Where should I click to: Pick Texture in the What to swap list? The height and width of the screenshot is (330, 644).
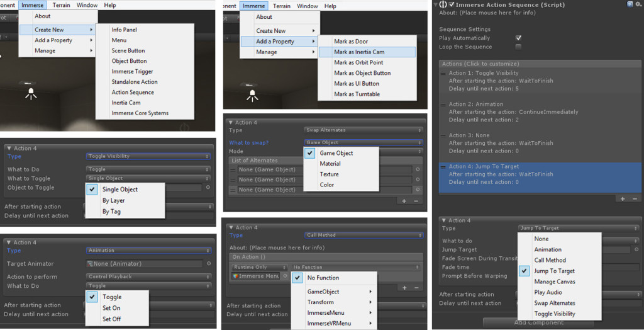(x=341, y=174)
